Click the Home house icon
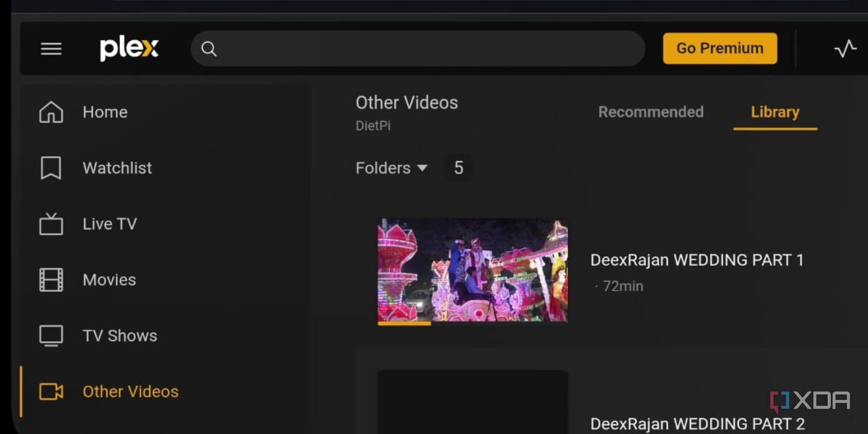 51,112
